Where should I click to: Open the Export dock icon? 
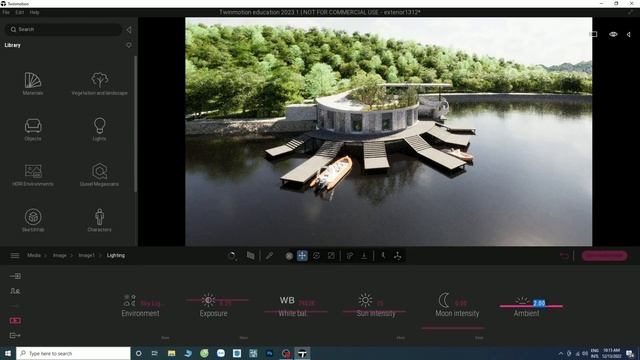pos(15,336)
